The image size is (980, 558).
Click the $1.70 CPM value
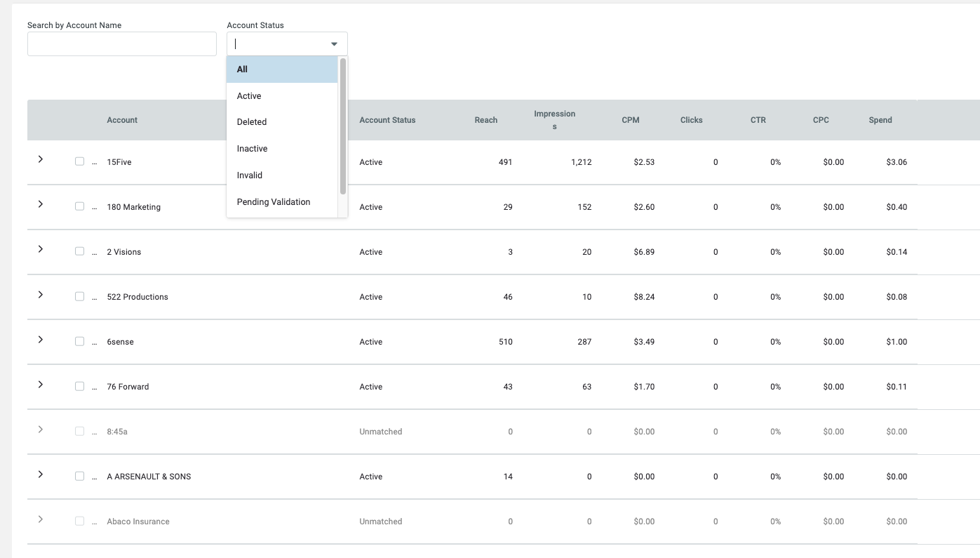(644, 387)
